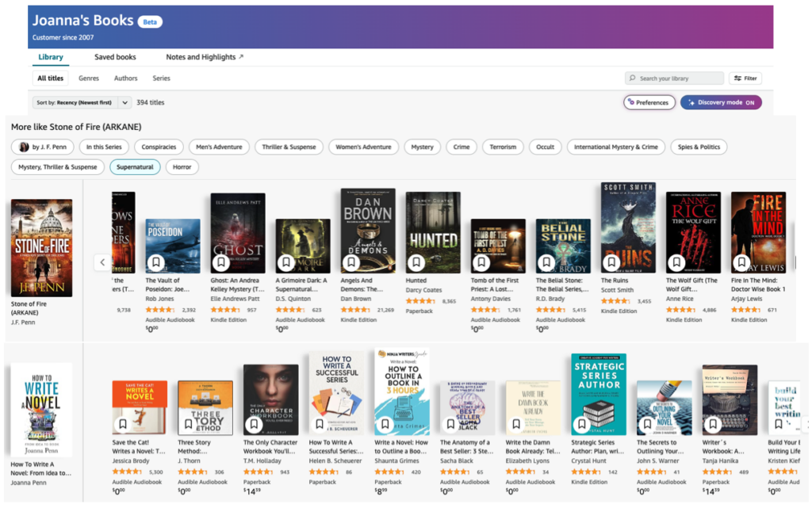Bookmark The Only Character Workbook
This screenshot has width=812, height=512.
[254, 424]
